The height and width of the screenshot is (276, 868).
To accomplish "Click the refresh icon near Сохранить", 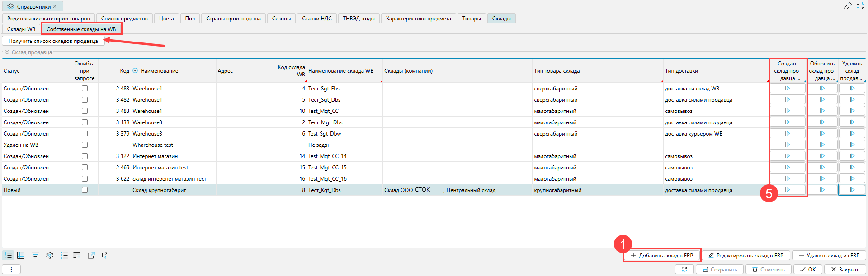I will pos(684,269).
